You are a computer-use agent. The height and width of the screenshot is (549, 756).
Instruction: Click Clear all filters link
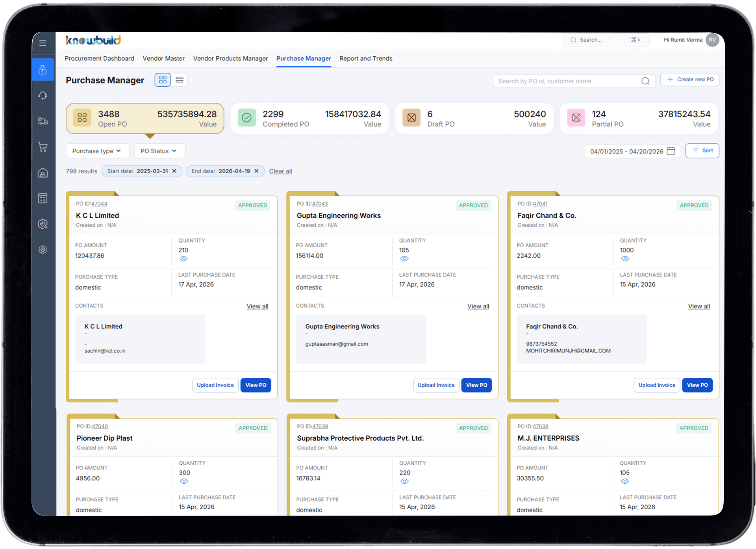280,171
